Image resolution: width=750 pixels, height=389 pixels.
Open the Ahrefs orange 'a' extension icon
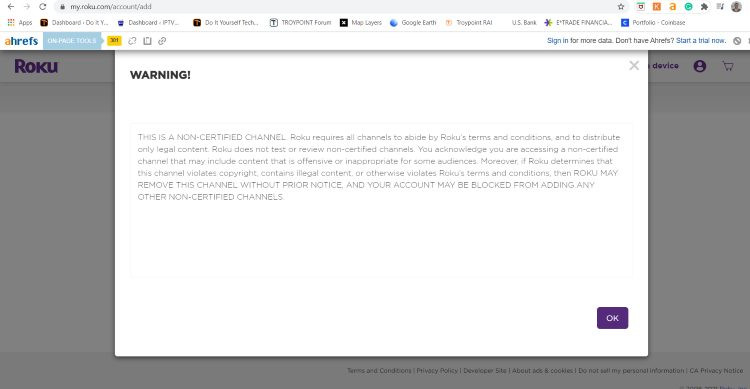pos(673,7)
